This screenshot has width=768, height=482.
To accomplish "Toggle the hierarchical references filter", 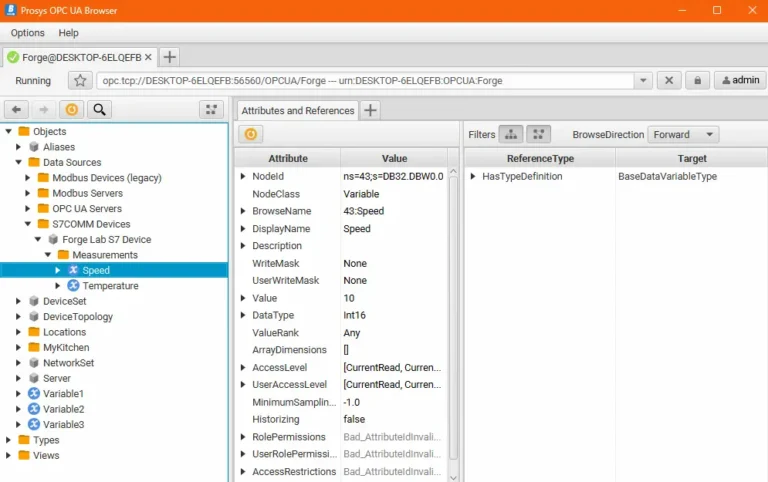I will [511, 134].
